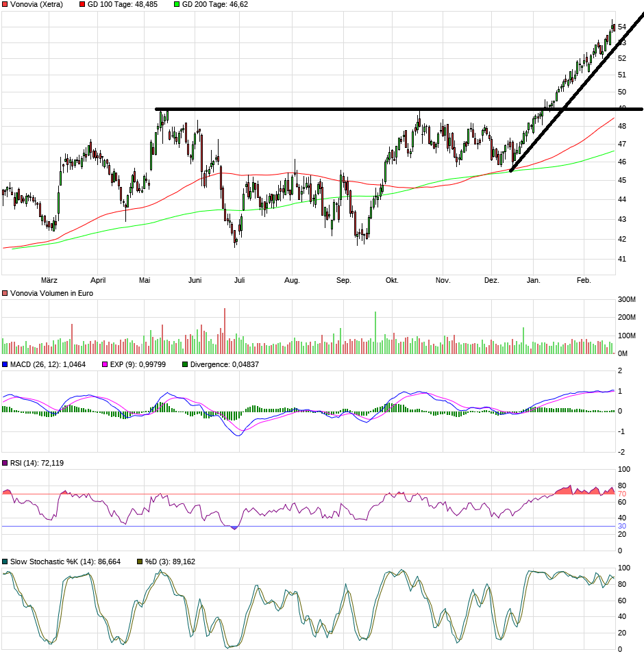The width and height of the screenshot is (644, 656).
Task: Click the GD 100 Tage red legend square
Action: (83, 5)
